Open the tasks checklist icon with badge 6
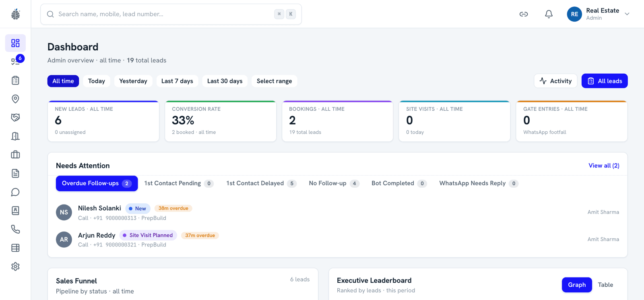644x300 pixels. (x=15, y=62)
